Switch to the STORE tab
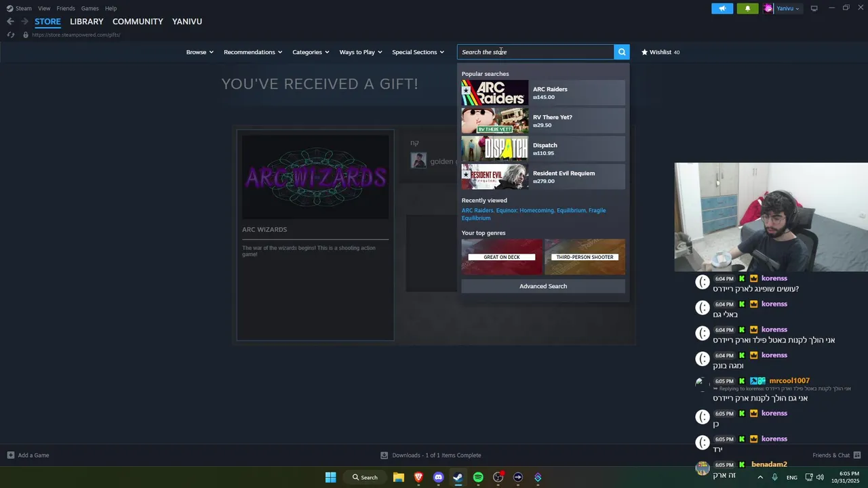Screen dimensions: 868x488 [x=47, y=22]
